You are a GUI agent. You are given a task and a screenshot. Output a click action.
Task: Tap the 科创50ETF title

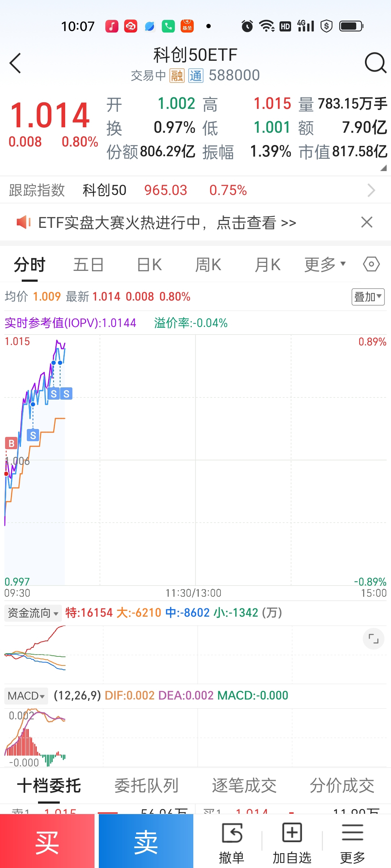[195, 55]
